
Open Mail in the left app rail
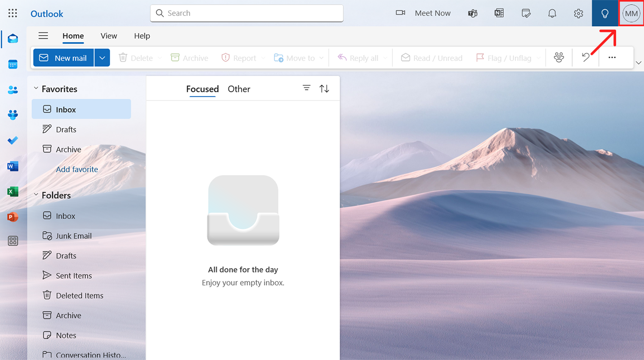13,39
